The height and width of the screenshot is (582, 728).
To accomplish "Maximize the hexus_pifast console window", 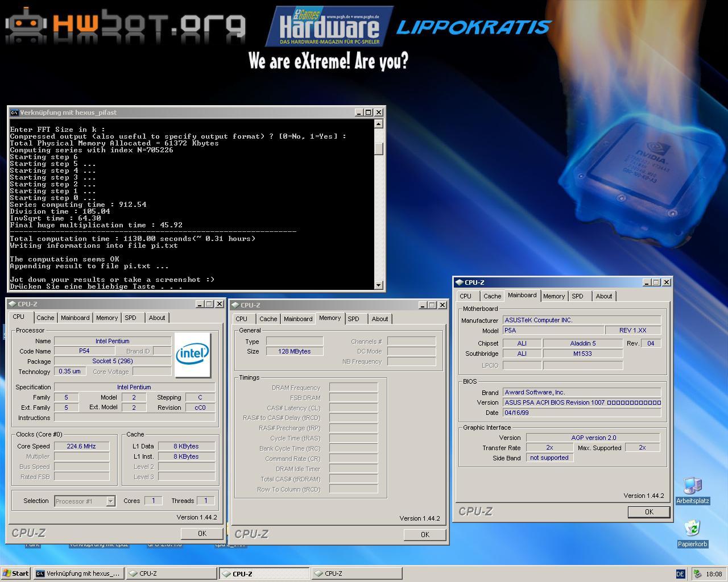I will (368, 113).
